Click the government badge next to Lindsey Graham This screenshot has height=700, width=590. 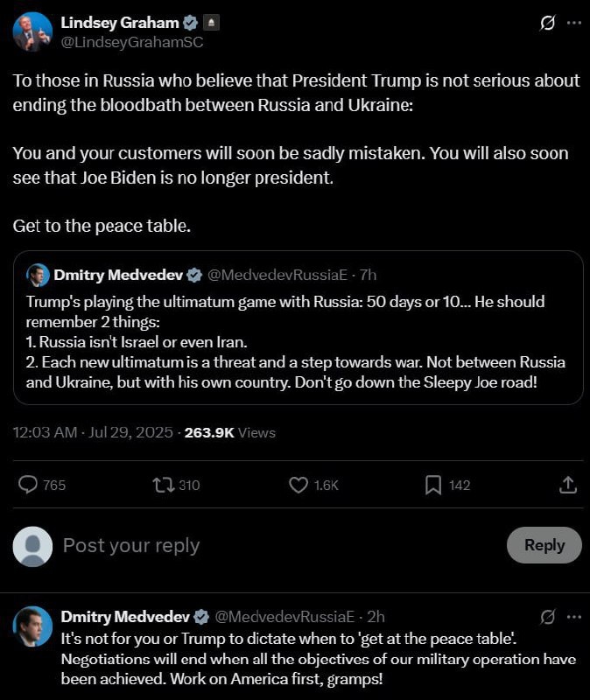coord(211,23)
